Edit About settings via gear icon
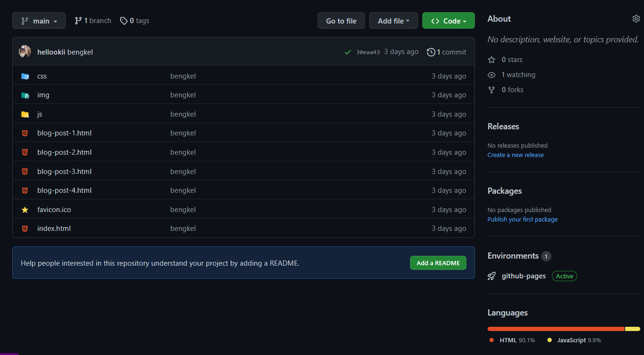Viewport: 644px width, 355px height. (636, 19)
